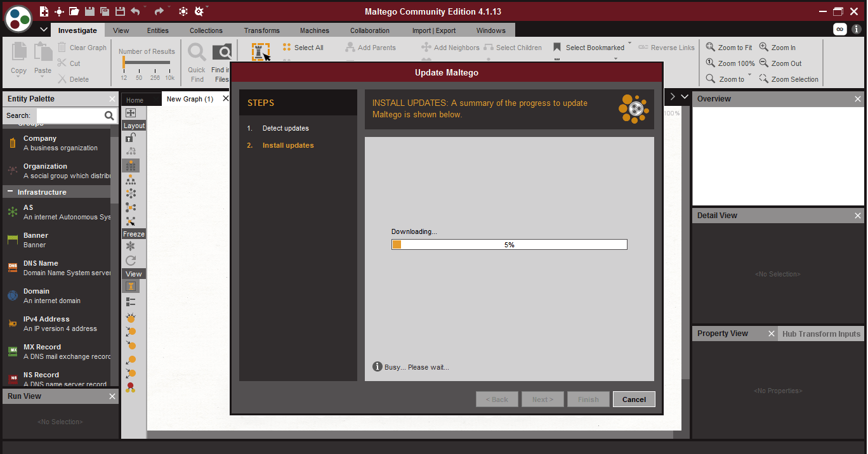Open Quick Find with the magnifier icon
This screenshot has height=454, width=868.
(x=197, y=53)
